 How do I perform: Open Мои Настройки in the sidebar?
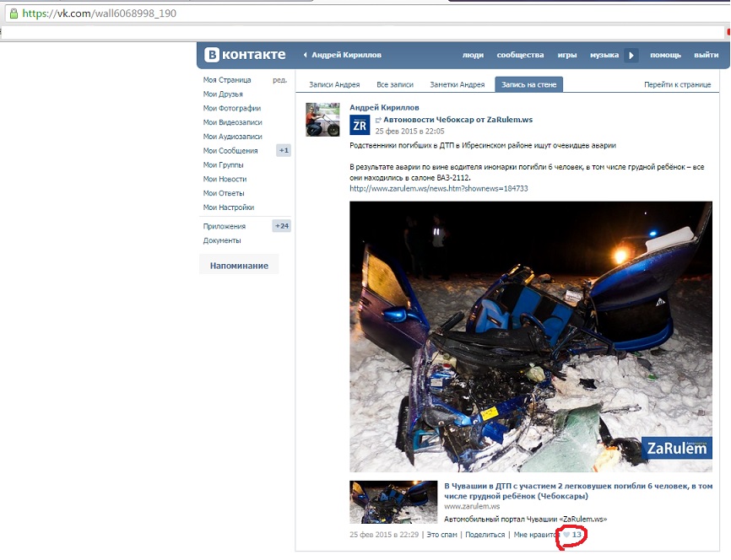(229, 207)
